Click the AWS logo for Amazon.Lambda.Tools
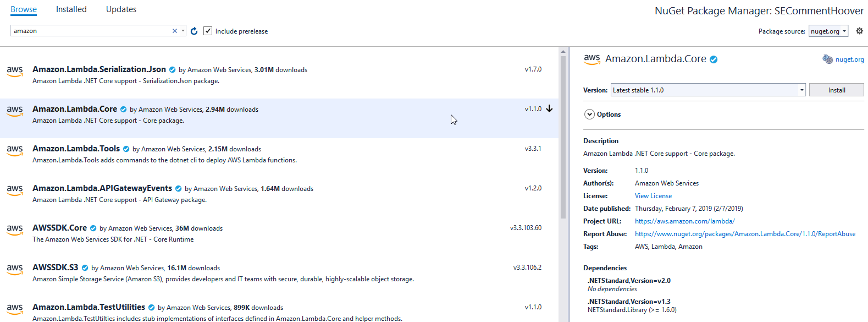Screen dimensions: 868x322 pos(15,150)
